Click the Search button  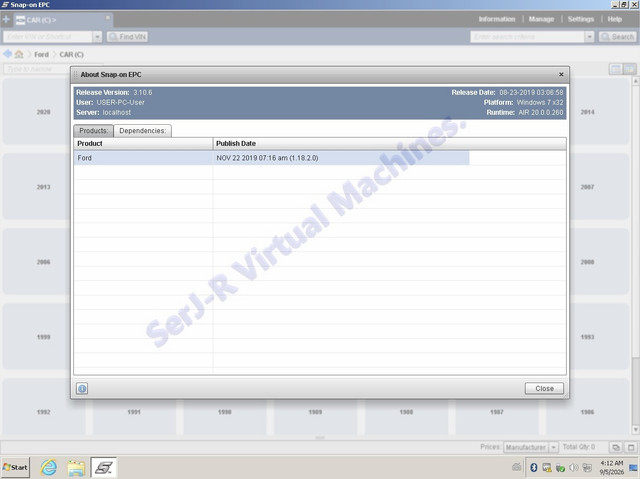618,37
